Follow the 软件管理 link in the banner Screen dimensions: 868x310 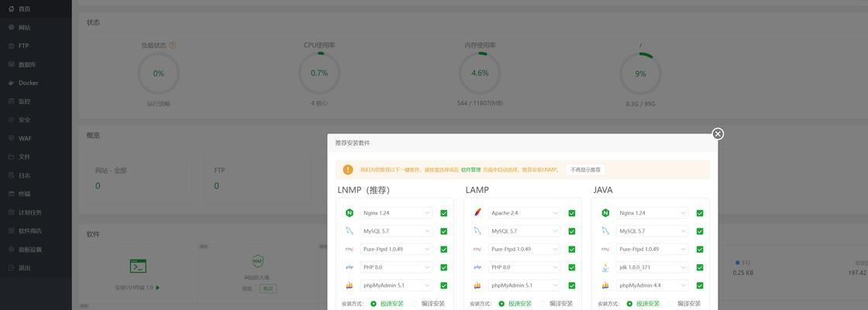pyautogui.click(x=471, y=170)
